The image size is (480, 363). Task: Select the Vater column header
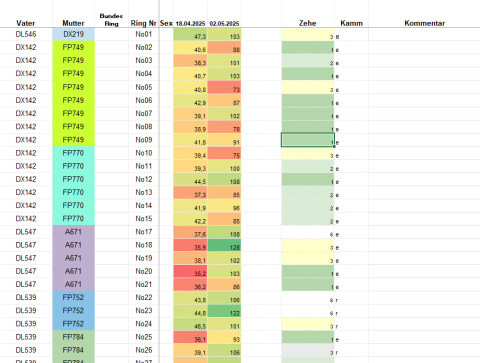[26, 23]
